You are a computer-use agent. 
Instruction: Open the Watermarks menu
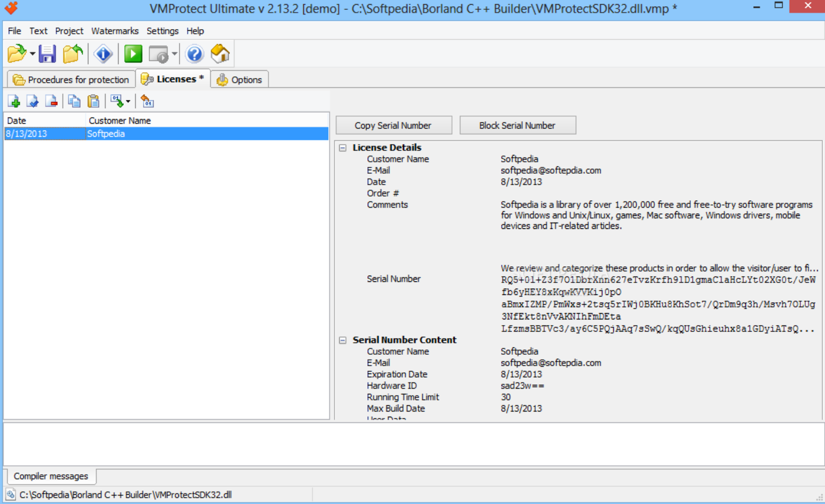pos(115,31)
